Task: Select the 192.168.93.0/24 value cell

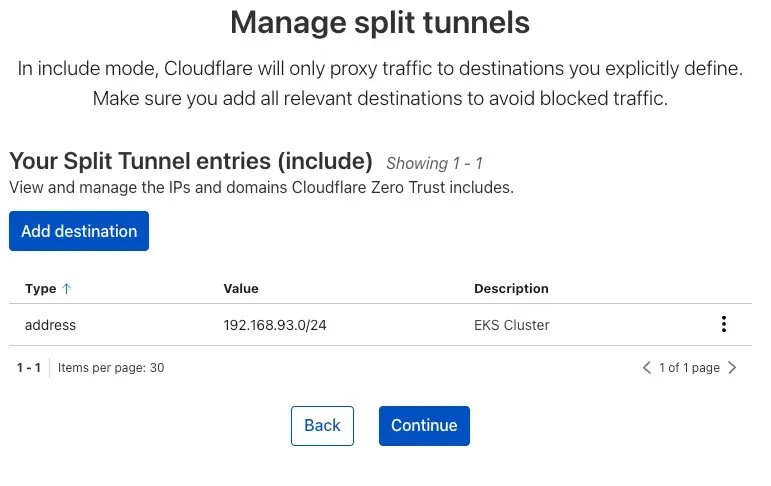Action: 274,325
